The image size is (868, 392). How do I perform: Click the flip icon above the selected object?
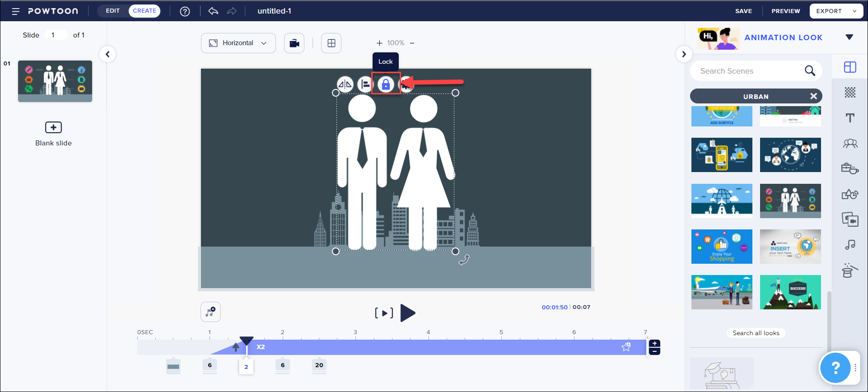[x=345, y=84]
